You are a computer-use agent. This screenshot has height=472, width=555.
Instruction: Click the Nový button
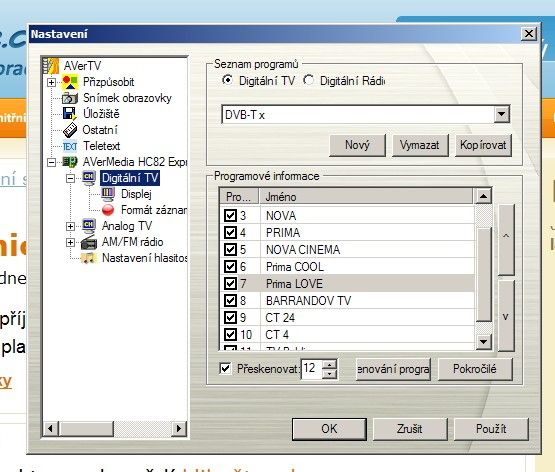coord(357,145)
